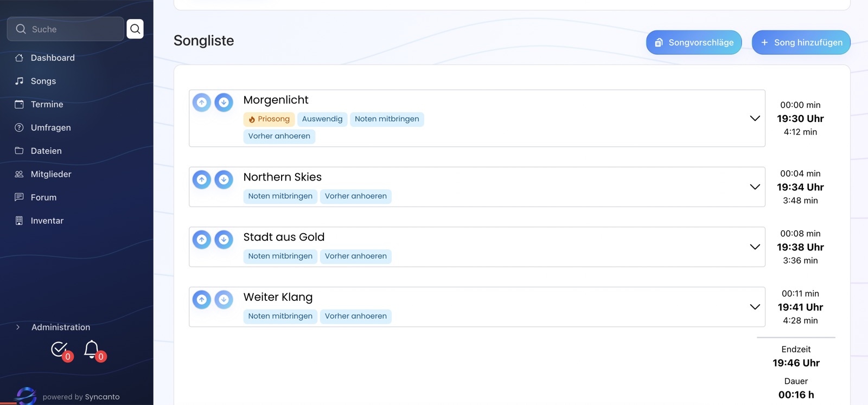Expand the Northern Skies entry

(755, 187)
